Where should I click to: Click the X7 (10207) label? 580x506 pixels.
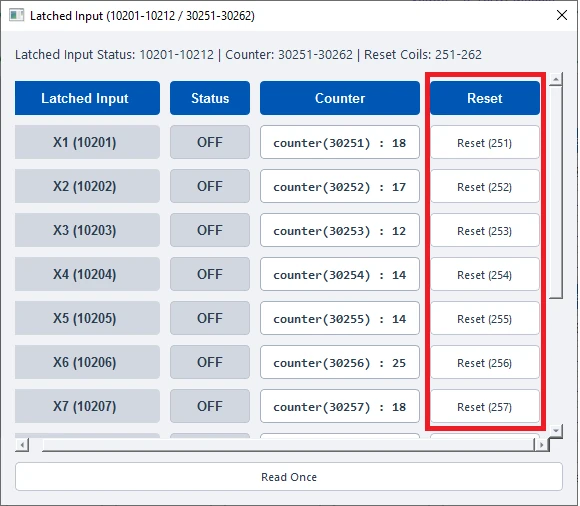point(87,406)
